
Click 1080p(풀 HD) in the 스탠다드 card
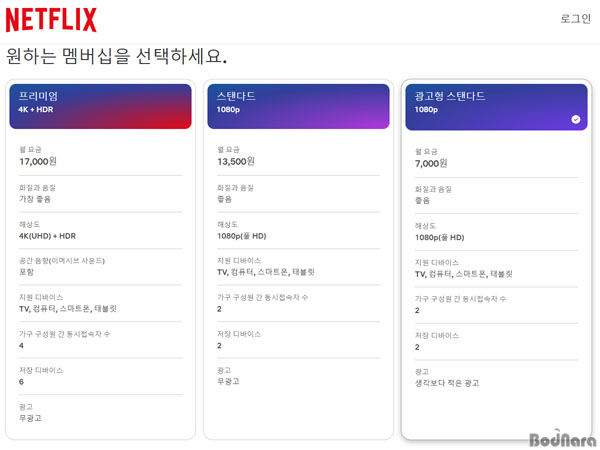click(x=241, y=236)
